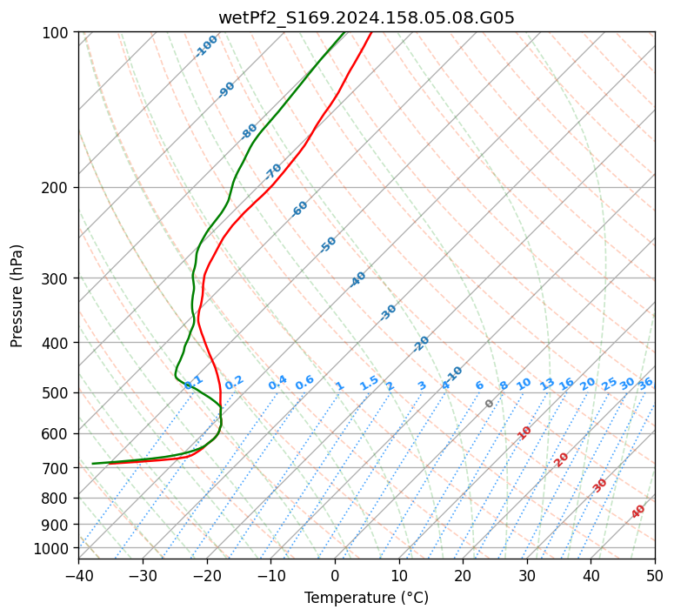Click the 13 mixing ratio label
The width and height of the screenshot is (674, 616).
(547, 384)
